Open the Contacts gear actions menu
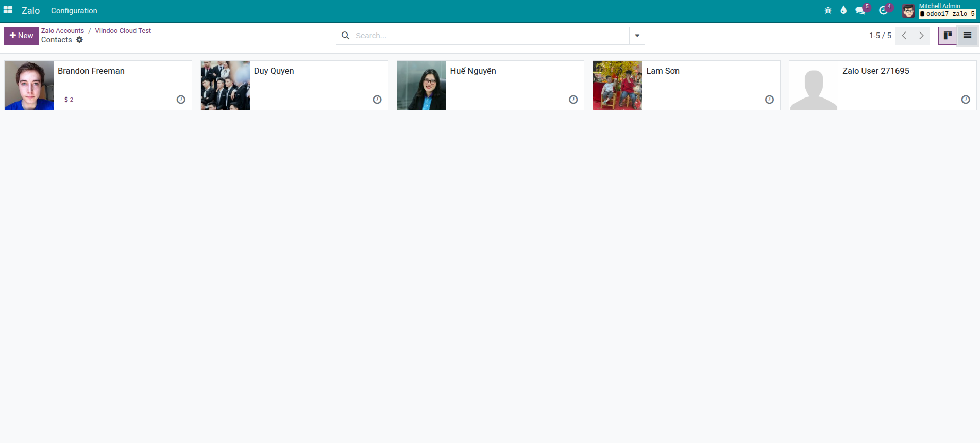Screen dimensions: 980x443 79,40
